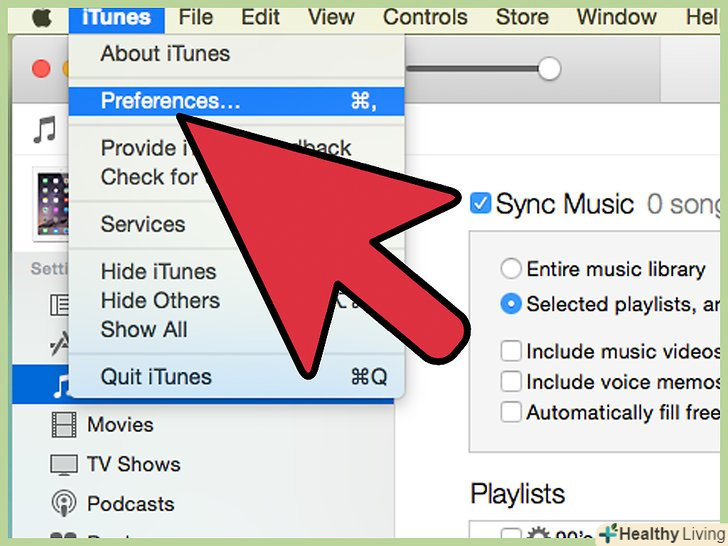
Task: Click the red close window button
Action: [41, 69]
